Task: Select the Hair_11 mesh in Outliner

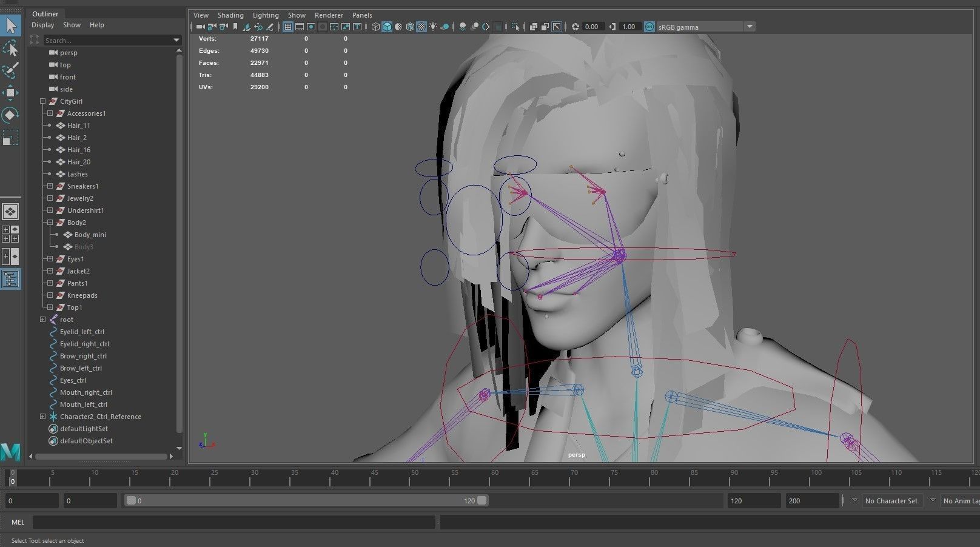Action: tap(78, 126)
